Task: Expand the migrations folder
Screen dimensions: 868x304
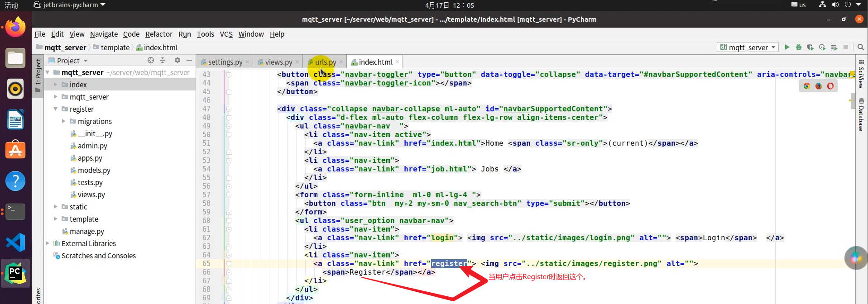Action: pyautogui.click(x=64, y=121)
